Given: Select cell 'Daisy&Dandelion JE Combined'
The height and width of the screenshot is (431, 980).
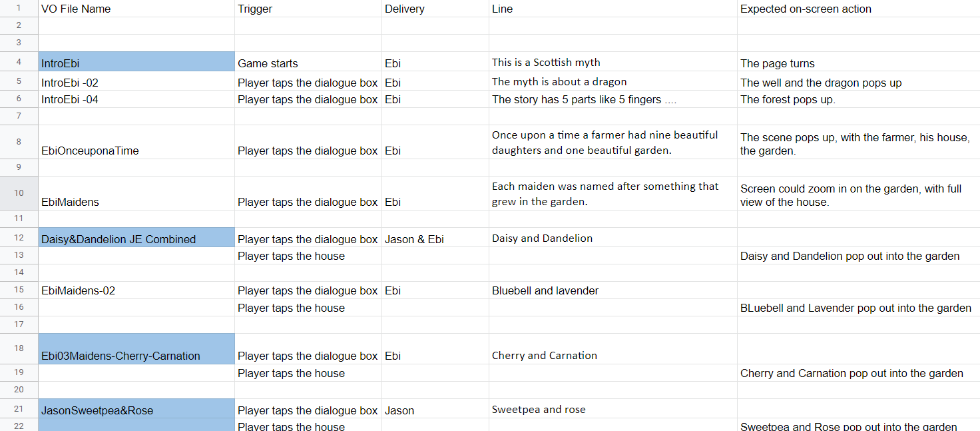Looking at the screenshot, I should click(x=136, y=237).
